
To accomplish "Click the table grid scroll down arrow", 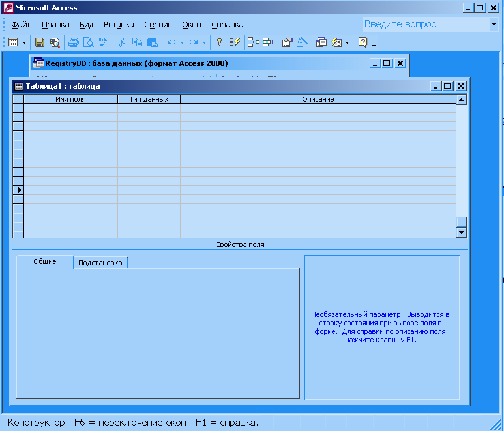I will click(x=461, y=232).
